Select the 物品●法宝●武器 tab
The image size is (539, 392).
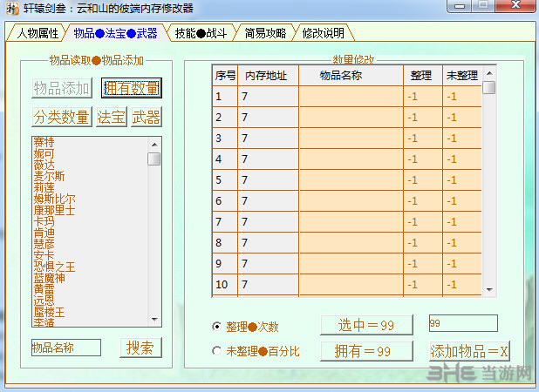tap(115, 33)
